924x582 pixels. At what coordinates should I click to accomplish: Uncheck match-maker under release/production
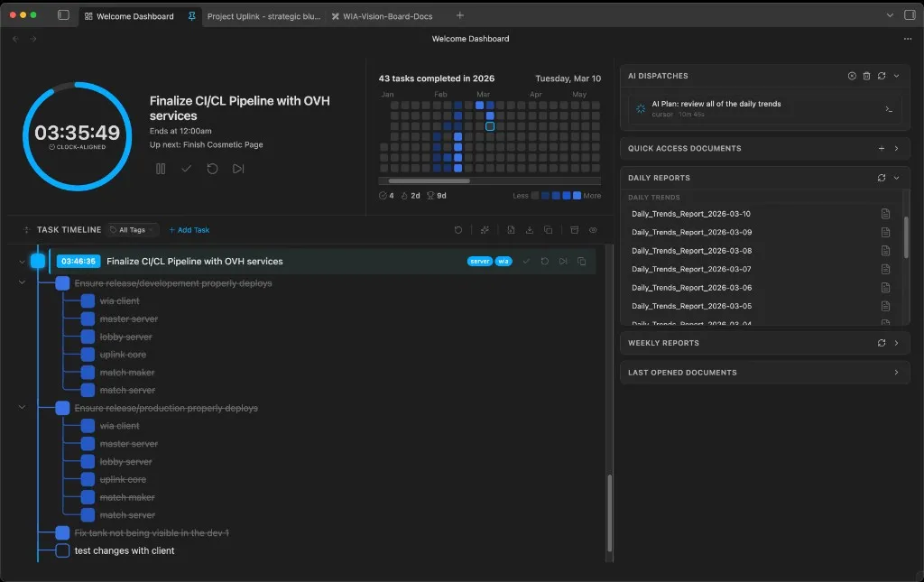(88, 497)
